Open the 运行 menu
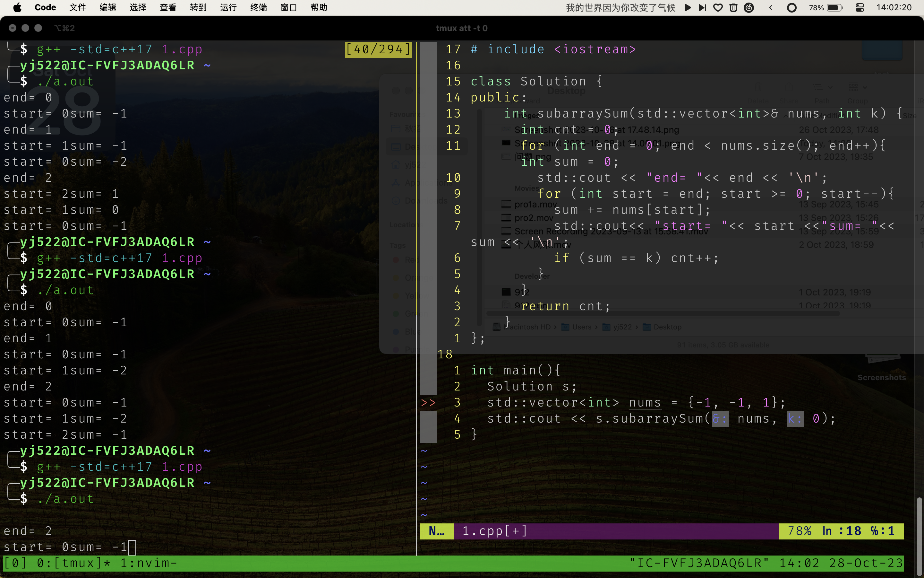The width and height of the screenshot is (924, 578). pos(228,8)
